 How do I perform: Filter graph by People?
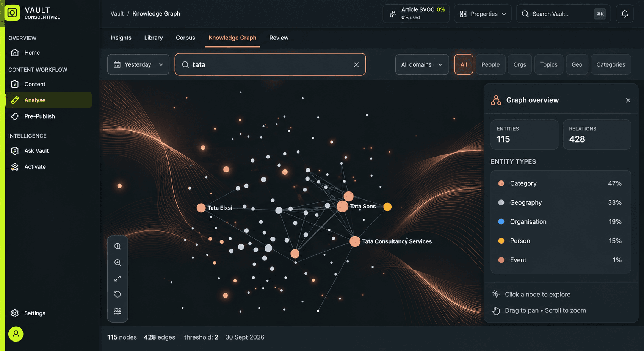tap(490, 65)
